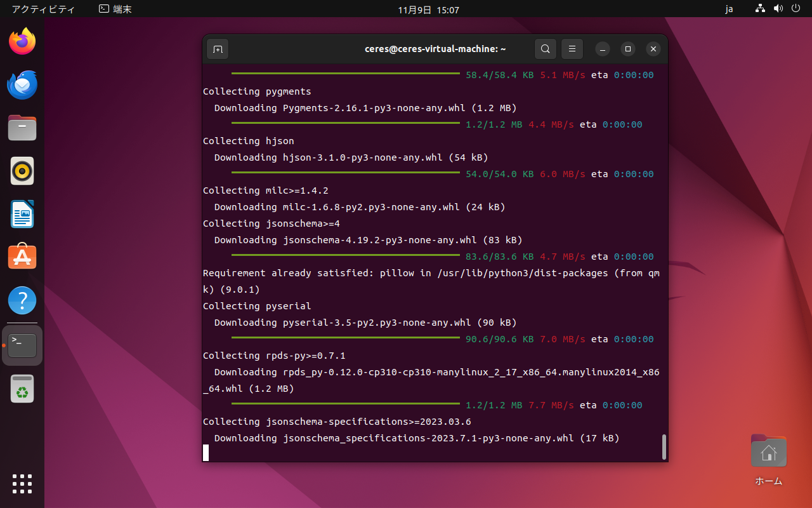The image size is (812, 508).
Task: Launch Rhythmbox music player
Action: [22, 171]
